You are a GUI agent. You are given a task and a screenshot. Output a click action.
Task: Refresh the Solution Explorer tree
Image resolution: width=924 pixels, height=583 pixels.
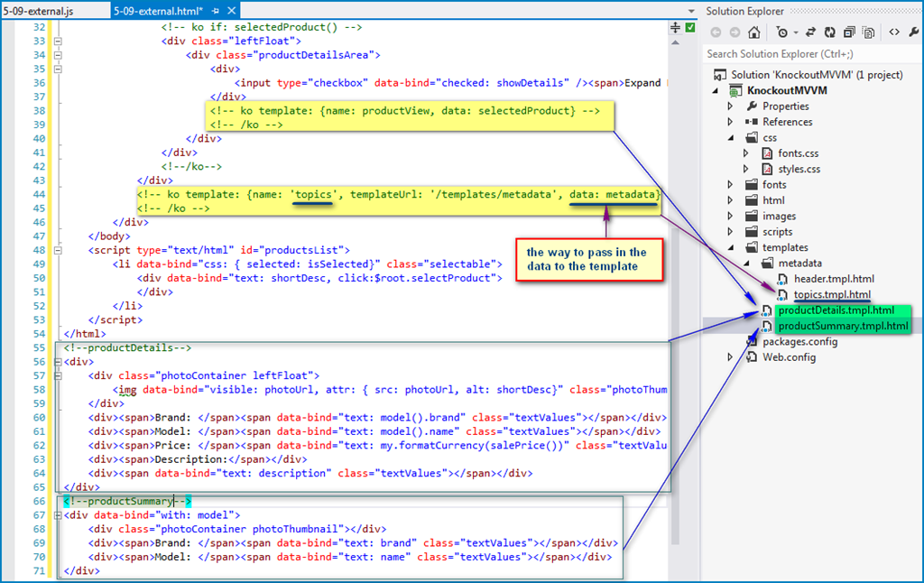point(828,32)
